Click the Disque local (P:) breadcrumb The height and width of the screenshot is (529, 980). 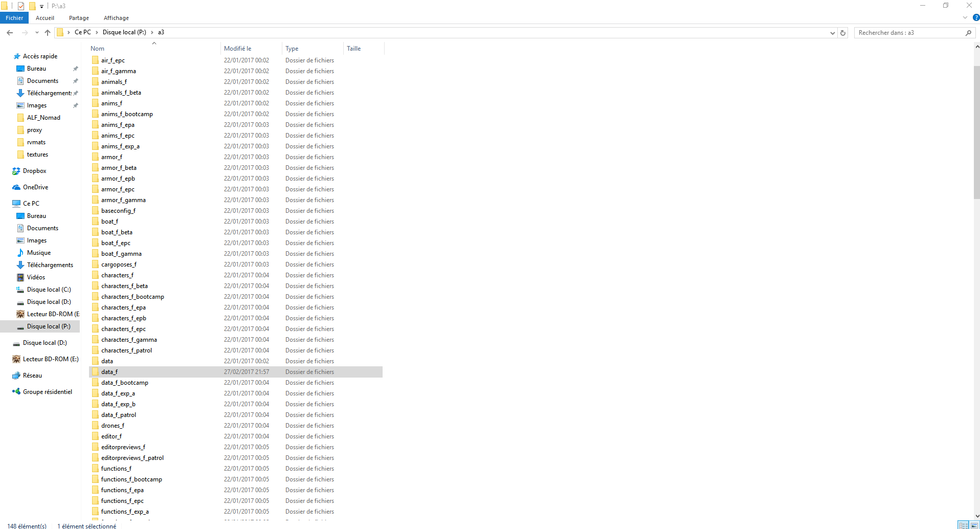[x=124, y=32]
